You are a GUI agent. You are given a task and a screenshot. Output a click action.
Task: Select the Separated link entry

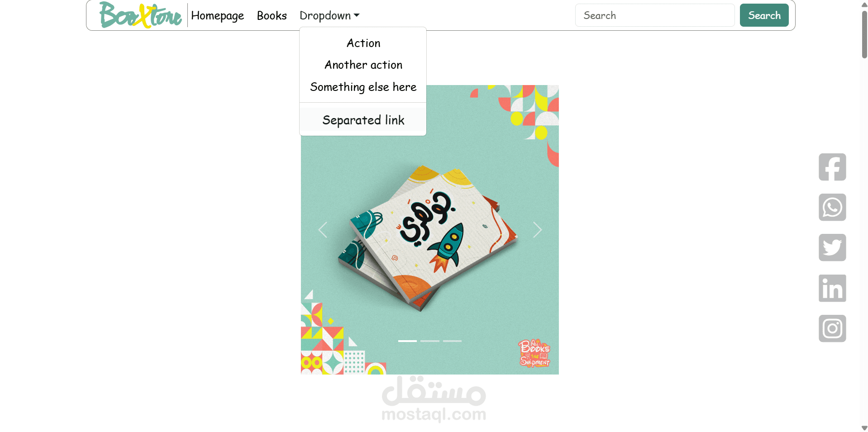(x=363, y=120)
